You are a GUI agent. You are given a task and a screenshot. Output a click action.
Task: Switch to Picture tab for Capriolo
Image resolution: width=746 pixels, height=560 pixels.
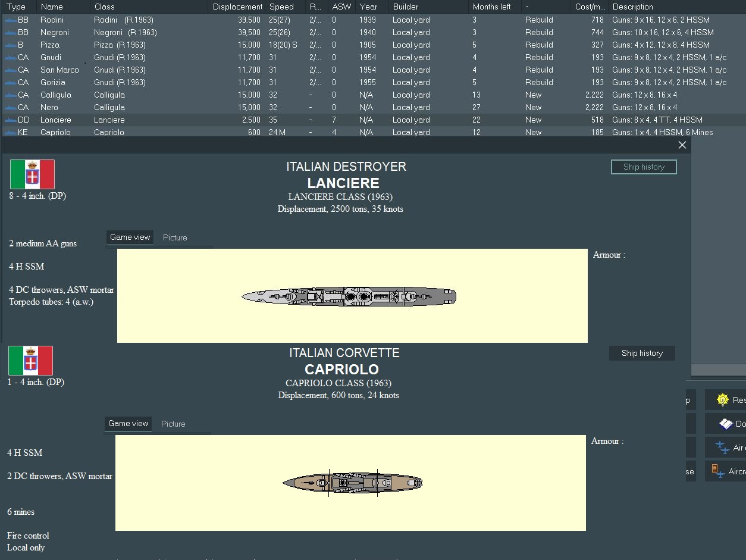tap(173, 424)
